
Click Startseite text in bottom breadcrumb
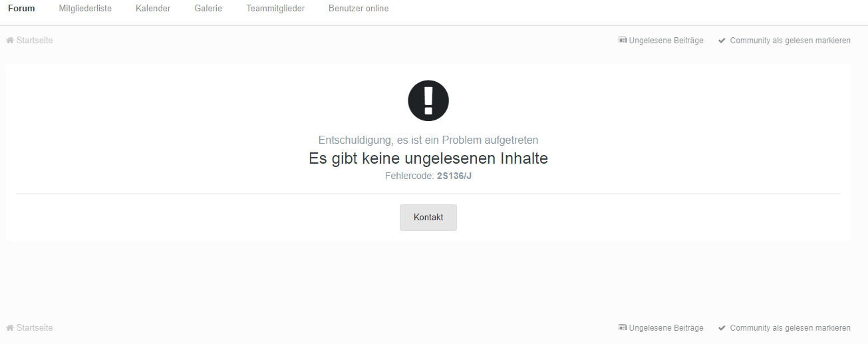tap(35, 328)
